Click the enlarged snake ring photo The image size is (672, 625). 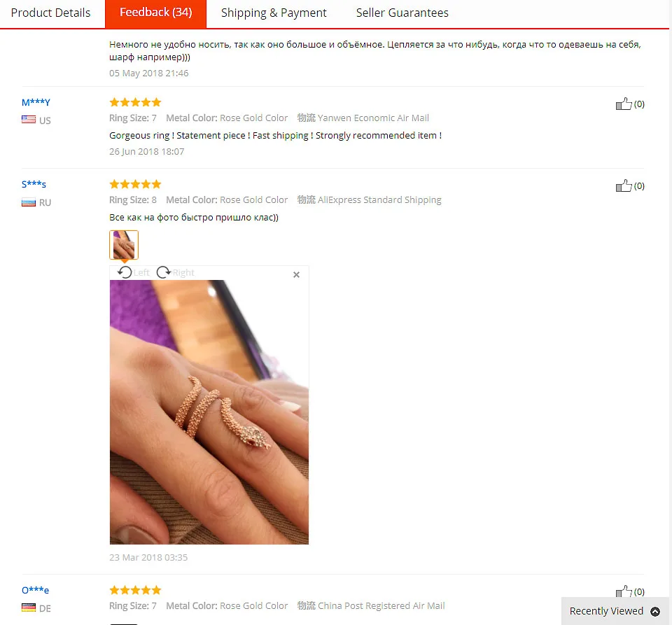(x=209, y=412)
